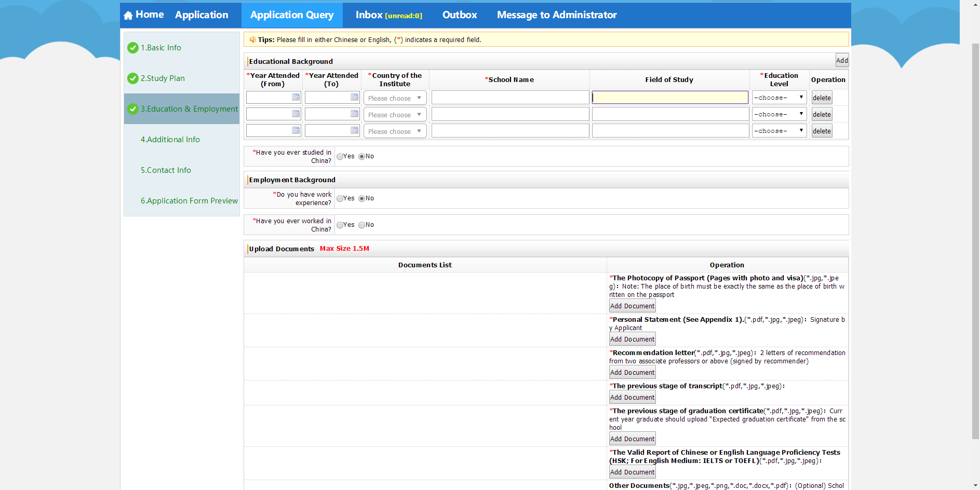Select No for worked in China
This screenshot has height=490, width=980.
coord(361,225)
